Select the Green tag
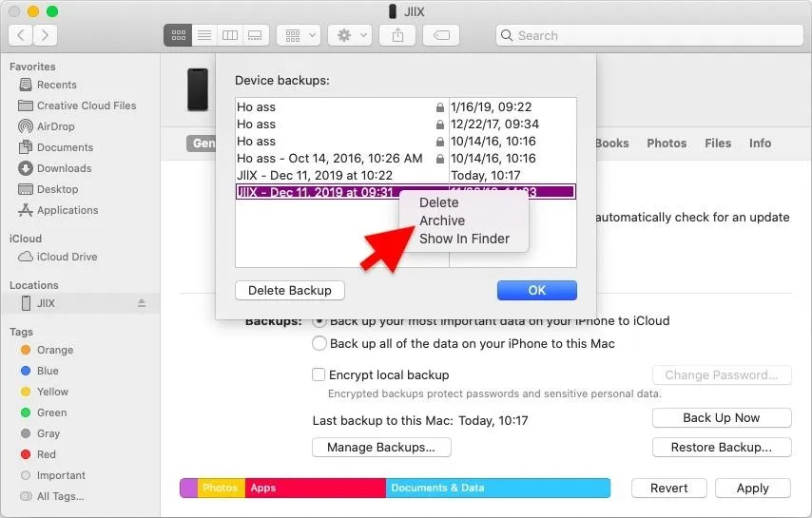The height and width of the screenshot is (518, 812). (x=44, y=412)
